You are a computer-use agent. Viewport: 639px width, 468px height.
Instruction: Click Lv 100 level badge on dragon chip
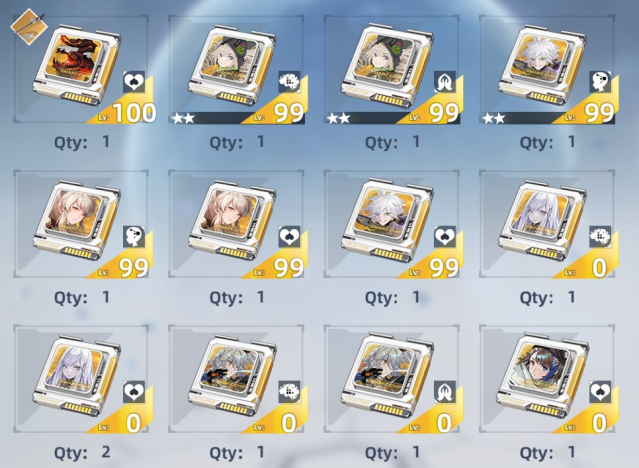point(127,113)
